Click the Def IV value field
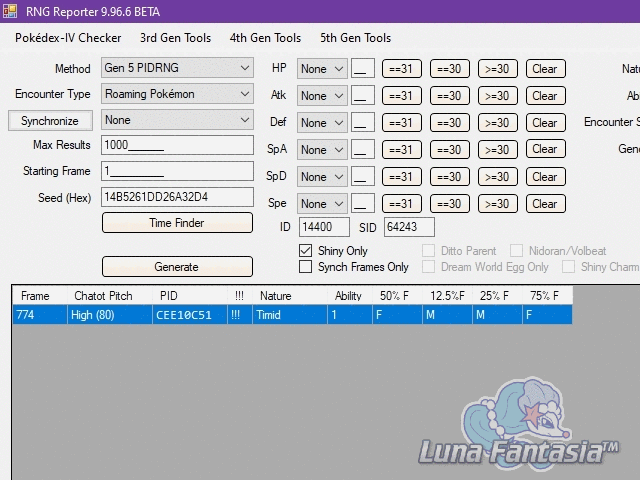Viewport: 640px width, 480px height. point(363,123)
